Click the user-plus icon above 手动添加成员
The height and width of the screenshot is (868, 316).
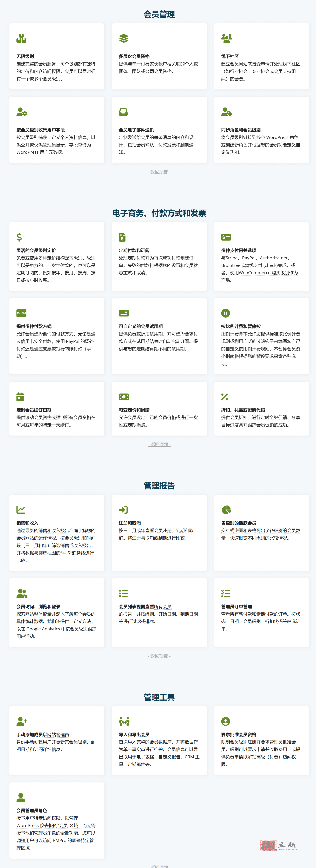pyautogui.click(x=22, y=721)
